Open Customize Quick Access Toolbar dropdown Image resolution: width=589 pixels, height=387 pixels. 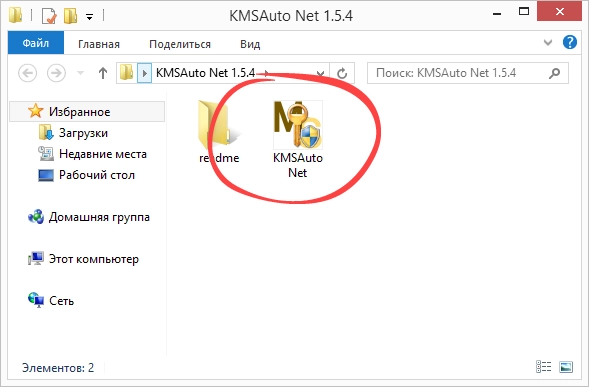pos(89,17)
